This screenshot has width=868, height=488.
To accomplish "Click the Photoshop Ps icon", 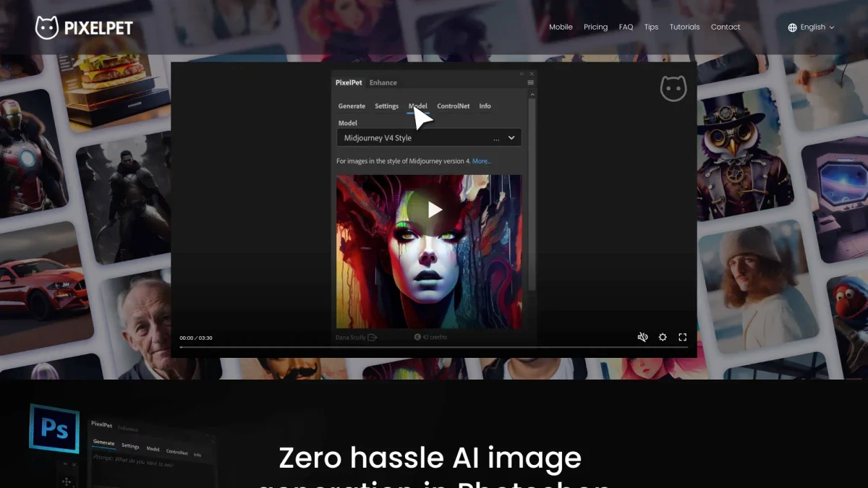I will [54, 429].
